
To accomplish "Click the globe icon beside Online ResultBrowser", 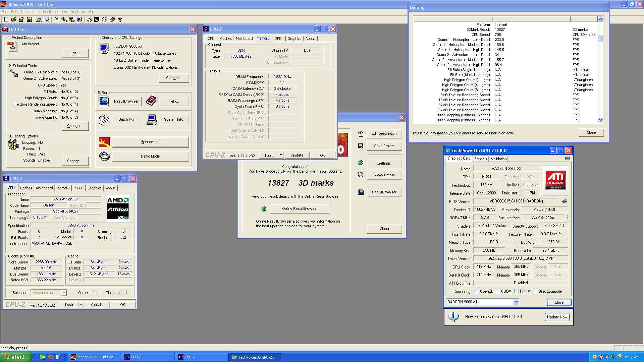I will 264,209.
